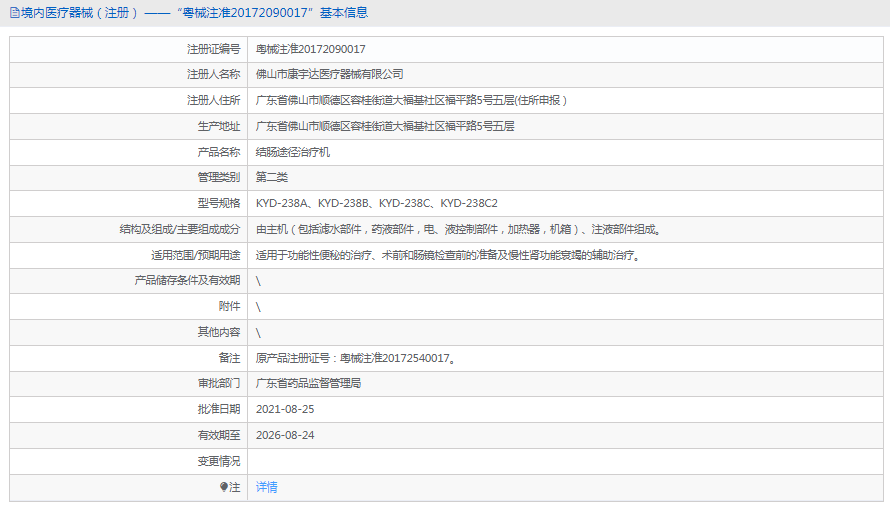Image resolution: width=890 pixels, height=508 pixels.
Task: Select model specs KYD-238A、KYD-238B text
Action: tap(376, 203)
